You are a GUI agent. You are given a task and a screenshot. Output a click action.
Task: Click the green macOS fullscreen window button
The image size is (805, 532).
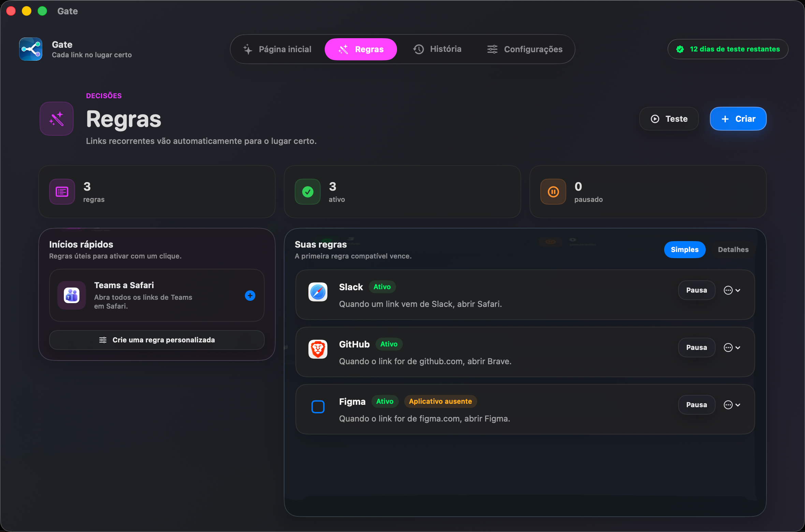[x=42, y=11]
